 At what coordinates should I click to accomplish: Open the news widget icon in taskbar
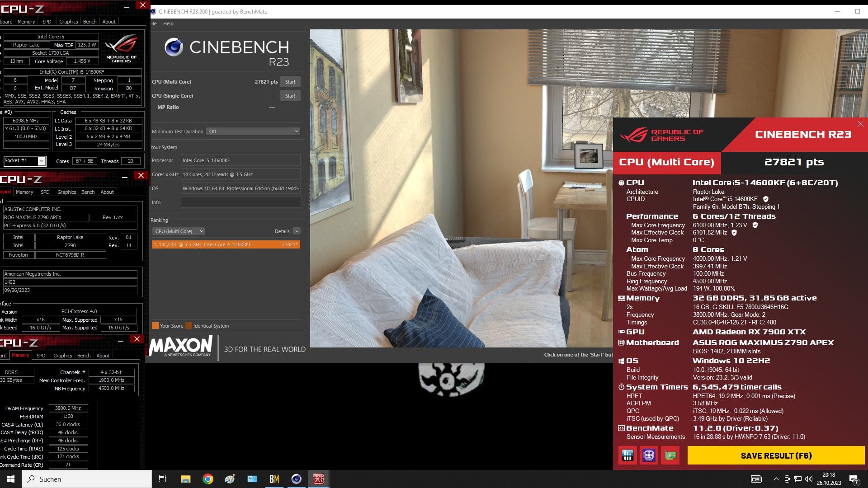pos(756,479)
